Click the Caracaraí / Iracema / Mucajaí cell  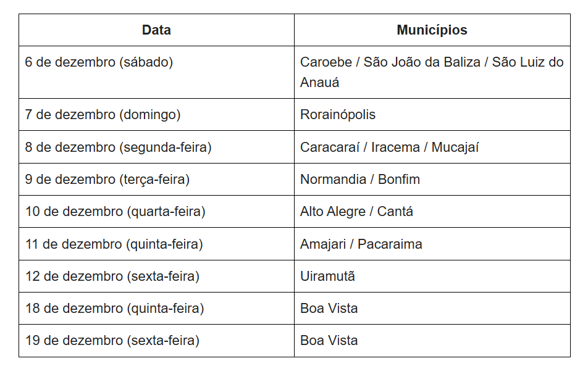(x=390, y=148)
